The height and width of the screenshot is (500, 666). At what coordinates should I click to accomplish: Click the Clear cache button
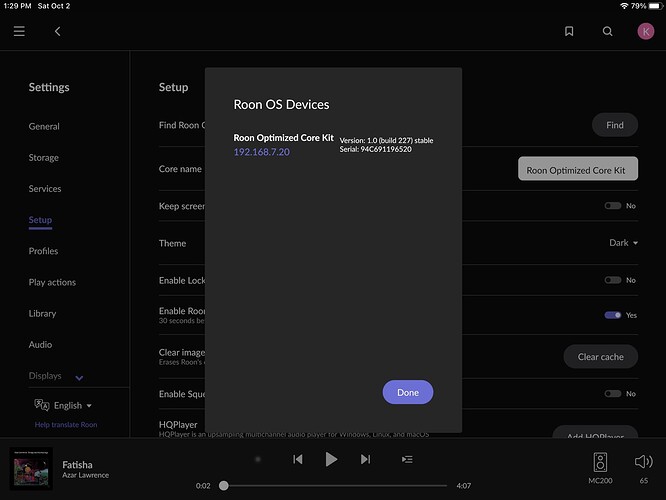pyautogui.click(x=601, y=357)
